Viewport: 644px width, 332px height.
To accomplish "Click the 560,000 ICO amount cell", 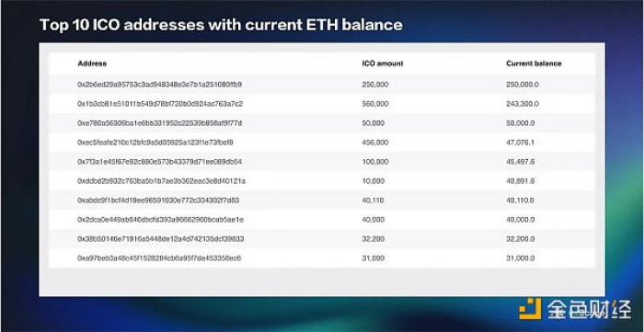I will pyautogui.click(x=375, y=104).
